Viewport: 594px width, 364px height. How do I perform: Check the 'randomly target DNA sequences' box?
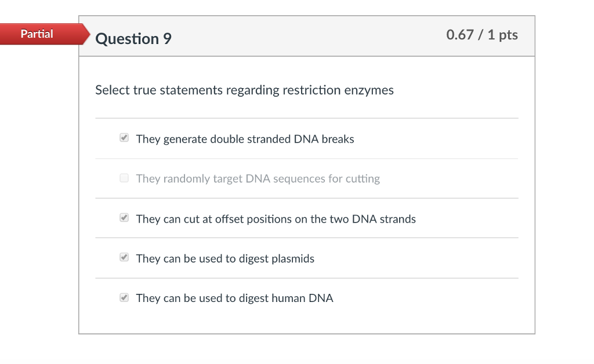tap(124, 178)
